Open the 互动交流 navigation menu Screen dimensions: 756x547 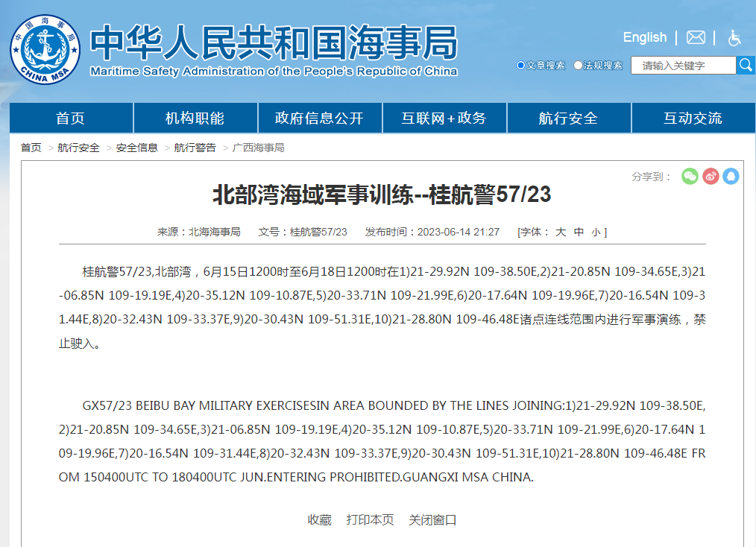[693, 118]
